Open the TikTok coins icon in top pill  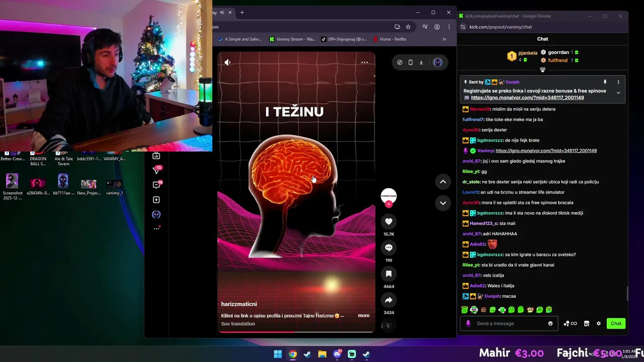coord(399,62)
